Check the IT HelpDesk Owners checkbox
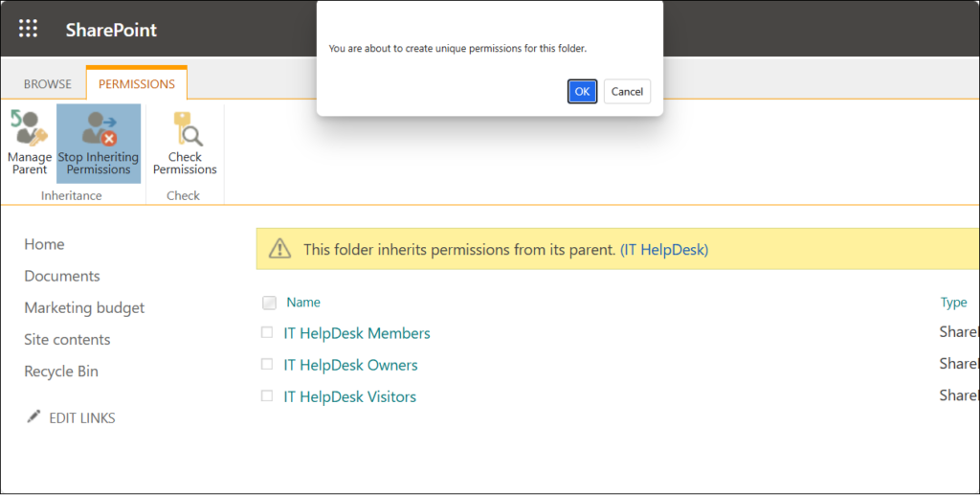The width and height of the screenshot is (980, 495). [x=267, y=365]
